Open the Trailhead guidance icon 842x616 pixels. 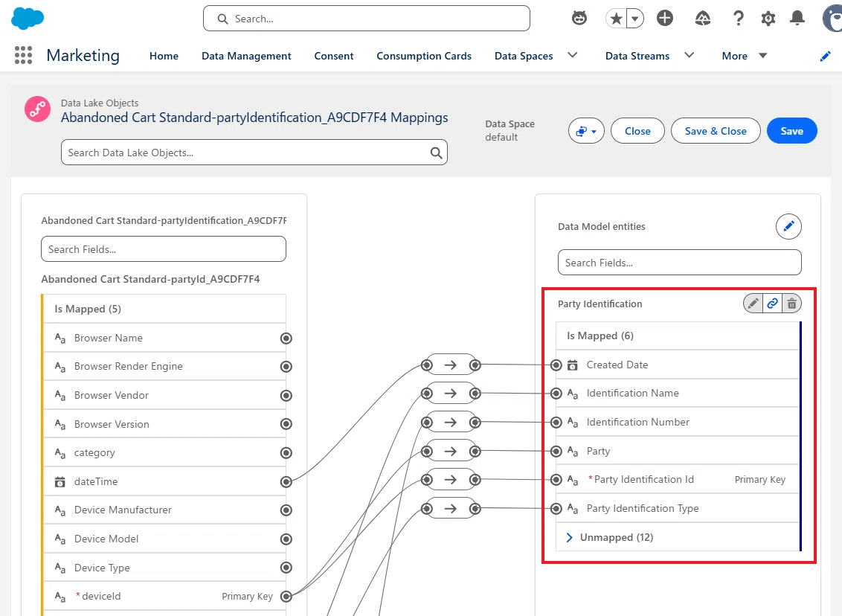pyautogui.click(x=702, y=19)
